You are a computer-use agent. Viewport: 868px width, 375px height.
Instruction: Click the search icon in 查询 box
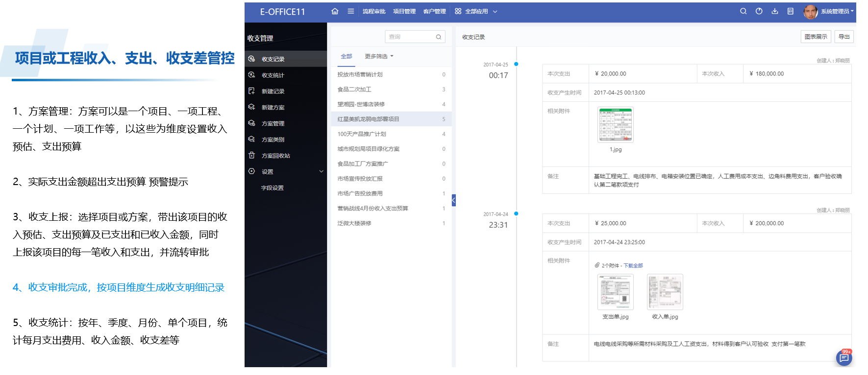tap(439, 37)
